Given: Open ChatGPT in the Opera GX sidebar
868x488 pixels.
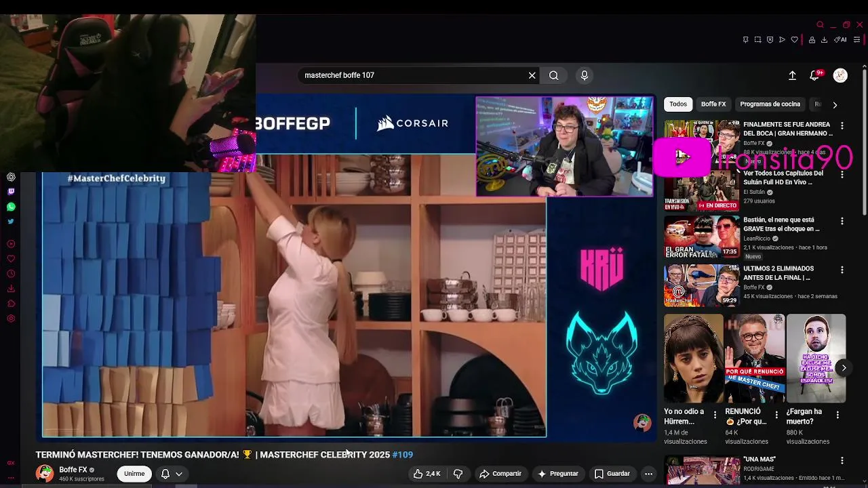Looking at the screenshot, I should pos(11,177).
